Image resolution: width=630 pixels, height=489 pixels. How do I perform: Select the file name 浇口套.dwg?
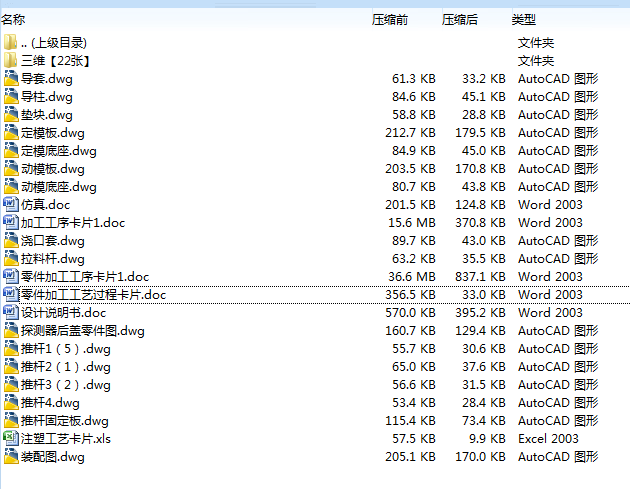53,241
